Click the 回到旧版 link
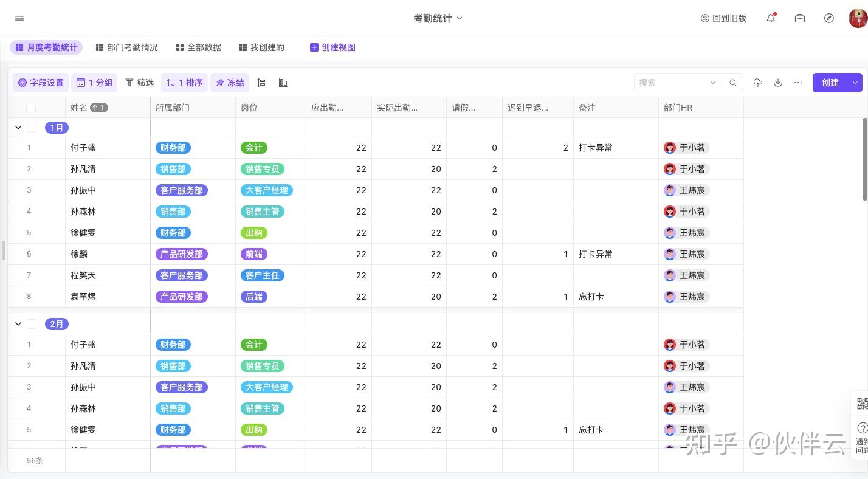The height and width of the screenshot is (479, 868). 723,18
